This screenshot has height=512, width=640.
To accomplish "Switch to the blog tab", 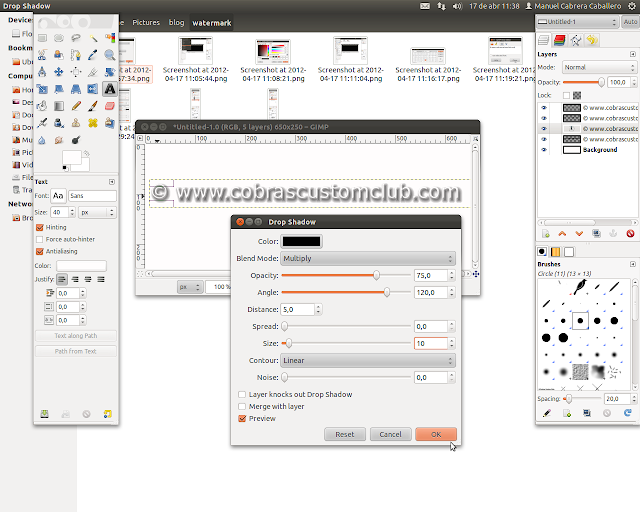I will pos(176,22).
